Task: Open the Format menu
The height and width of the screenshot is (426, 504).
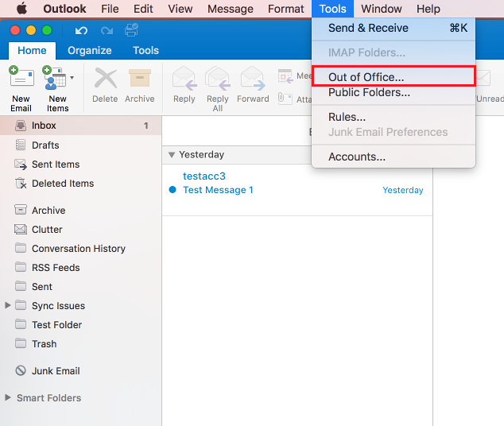Action: [285, 9]
